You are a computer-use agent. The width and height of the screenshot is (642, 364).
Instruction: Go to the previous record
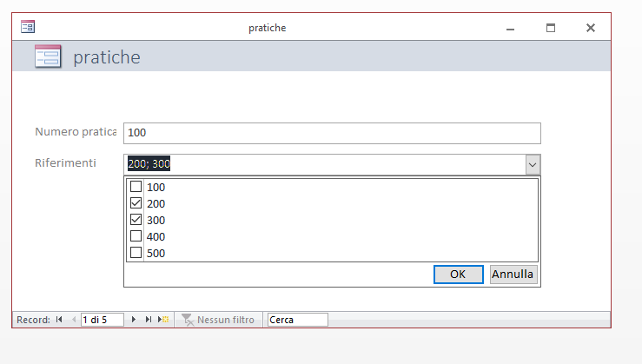click(x=73, y=320)
